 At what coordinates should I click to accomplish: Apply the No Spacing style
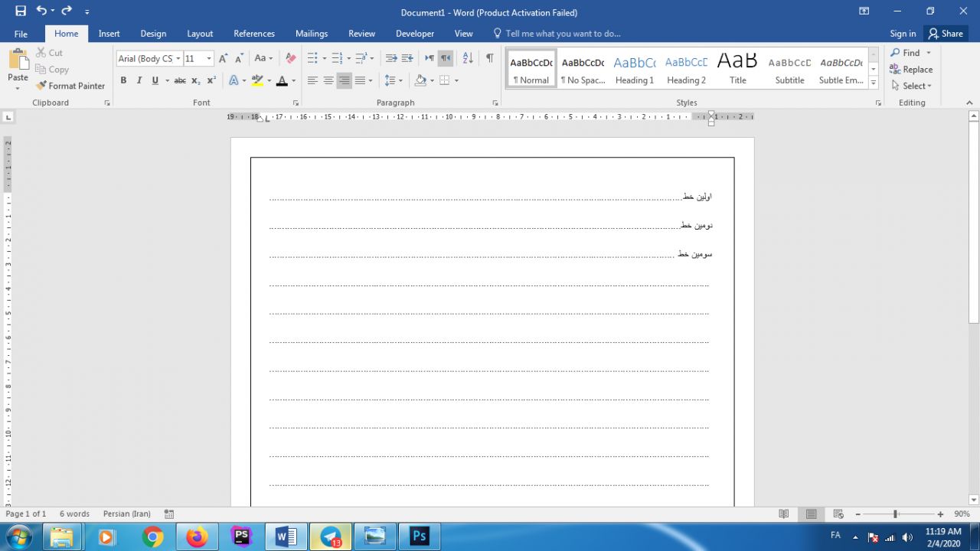(x=583, y=69)
